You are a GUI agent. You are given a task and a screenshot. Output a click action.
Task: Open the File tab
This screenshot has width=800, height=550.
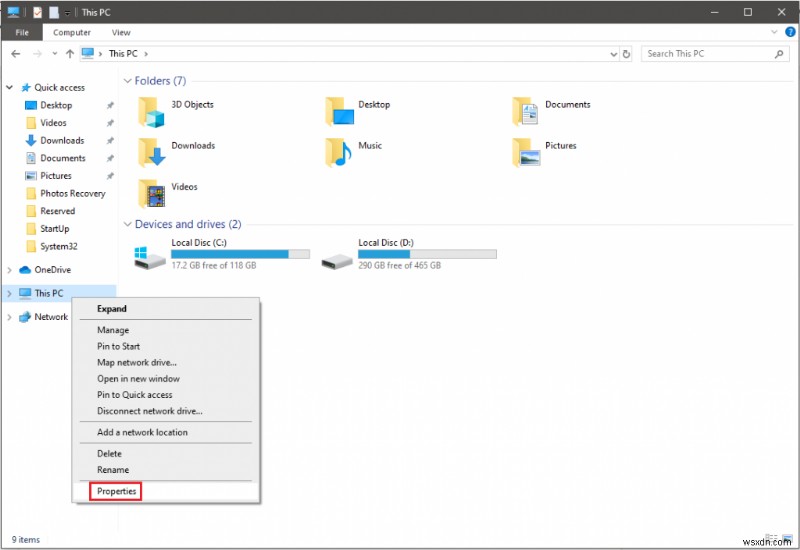tap(22, 32)
